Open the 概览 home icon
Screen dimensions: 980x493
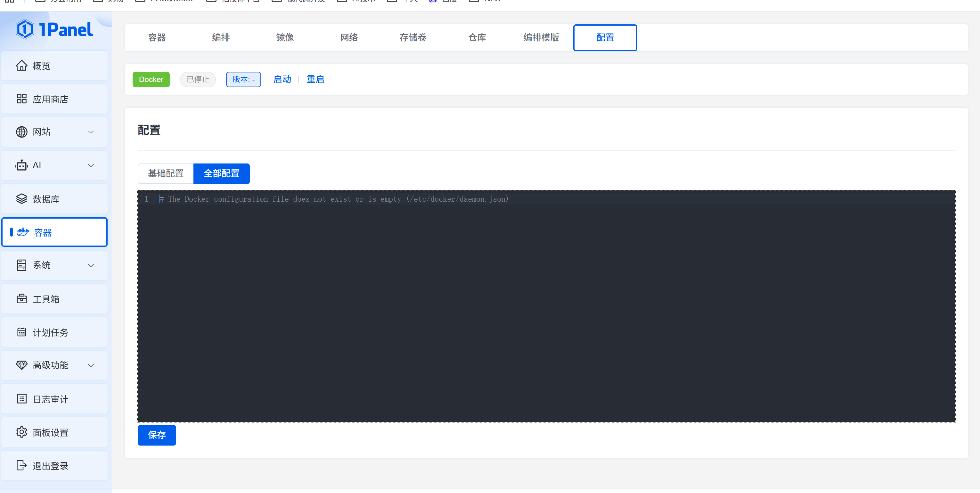[22, 66]
